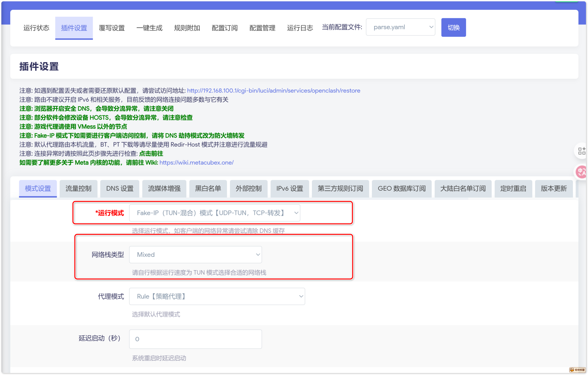Open the 黑白名单 sub-tab
The width and height of the screenshot is (588, 375).
tap(208, 189)
